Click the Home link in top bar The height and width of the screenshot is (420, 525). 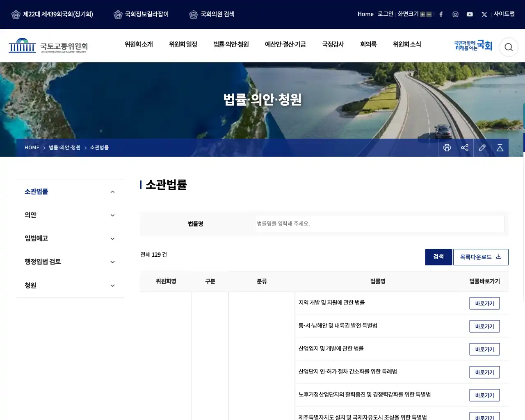tap(365, 14)
